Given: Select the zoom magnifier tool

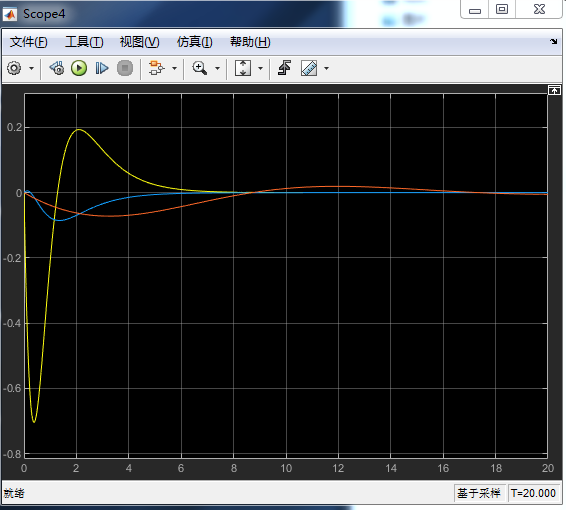Looking at the screenshot, I should pyautogui.click(x=200, y=68).
